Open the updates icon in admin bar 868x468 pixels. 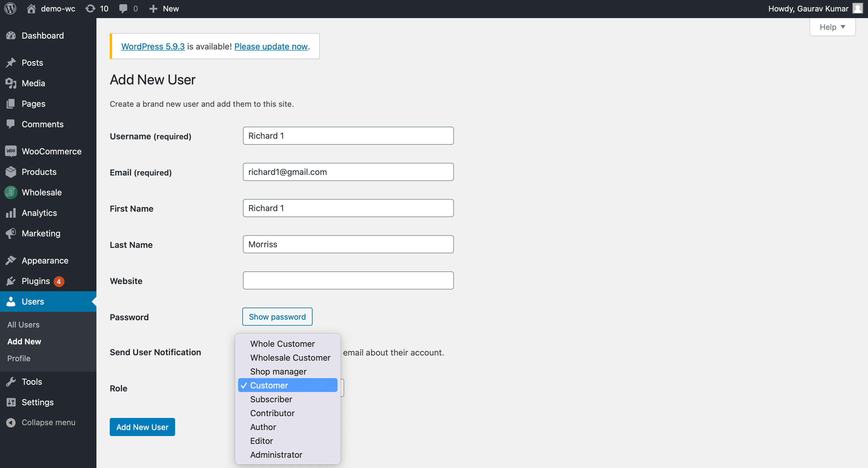(90, 8)
